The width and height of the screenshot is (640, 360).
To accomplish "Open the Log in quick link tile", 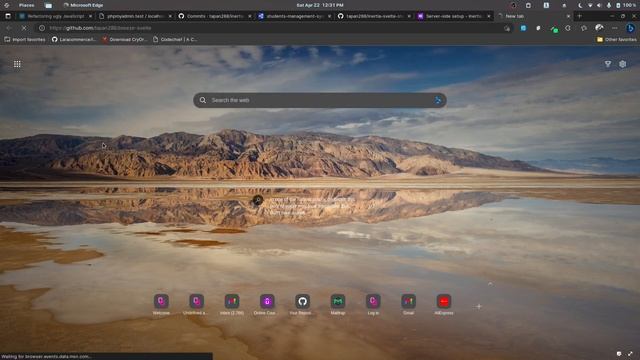I will point(373,304).
